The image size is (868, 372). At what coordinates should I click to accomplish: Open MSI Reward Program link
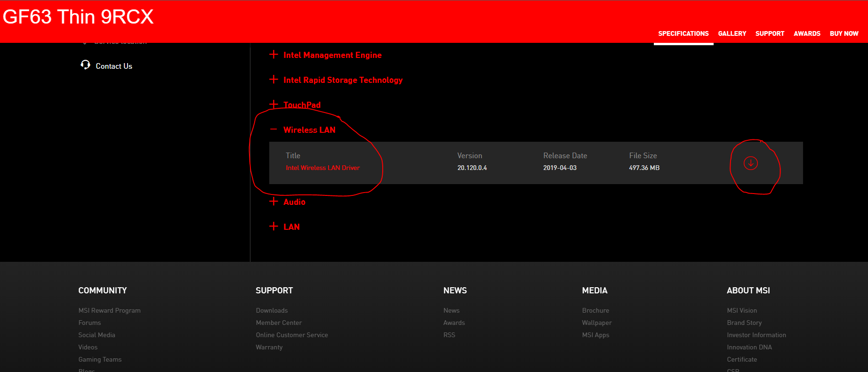tap(109, 310)
